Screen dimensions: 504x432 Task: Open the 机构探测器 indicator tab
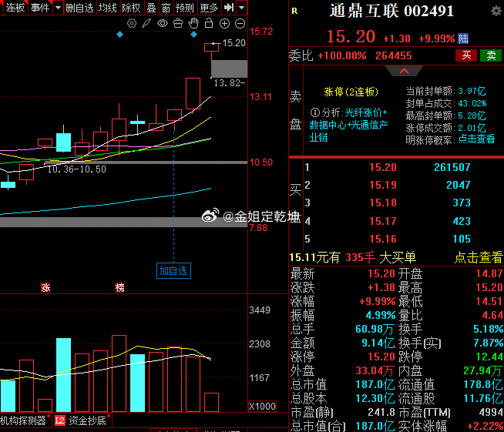click(23, 420)
